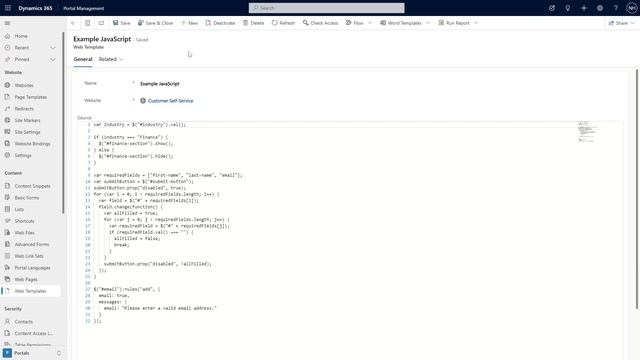Expand the Share dropdown chevron
The height and width of the screenshot is (360, 640).
pos(633,23)
